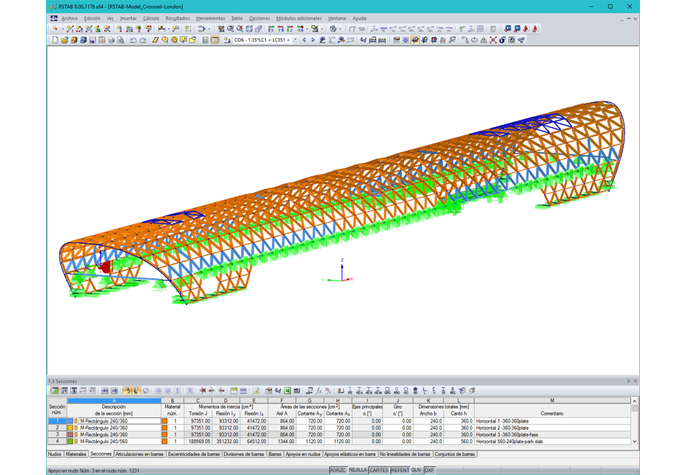The height and width of the screenshot is (475, 686).
Task: Toggle the CARTES status bar option
Action: pyautogui.click(x=379, y=470)
